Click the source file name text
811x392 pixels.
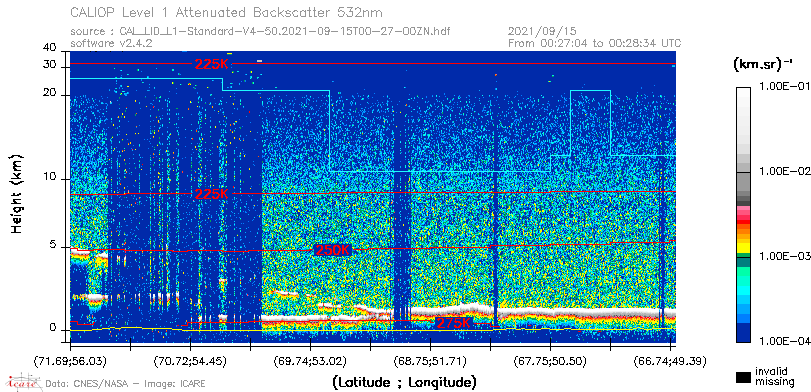(x=260, y=32)
